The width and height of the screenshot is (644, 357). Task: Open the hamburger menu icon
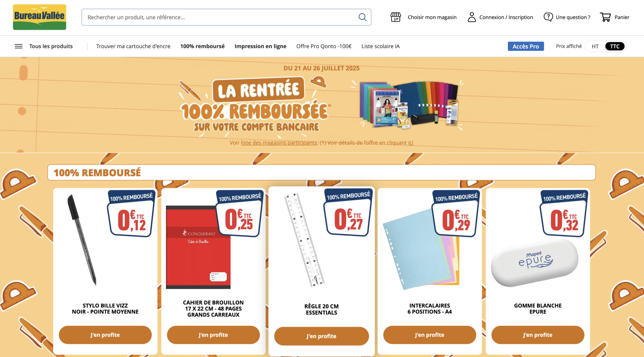pyautogui.click(x=19, y=46)
